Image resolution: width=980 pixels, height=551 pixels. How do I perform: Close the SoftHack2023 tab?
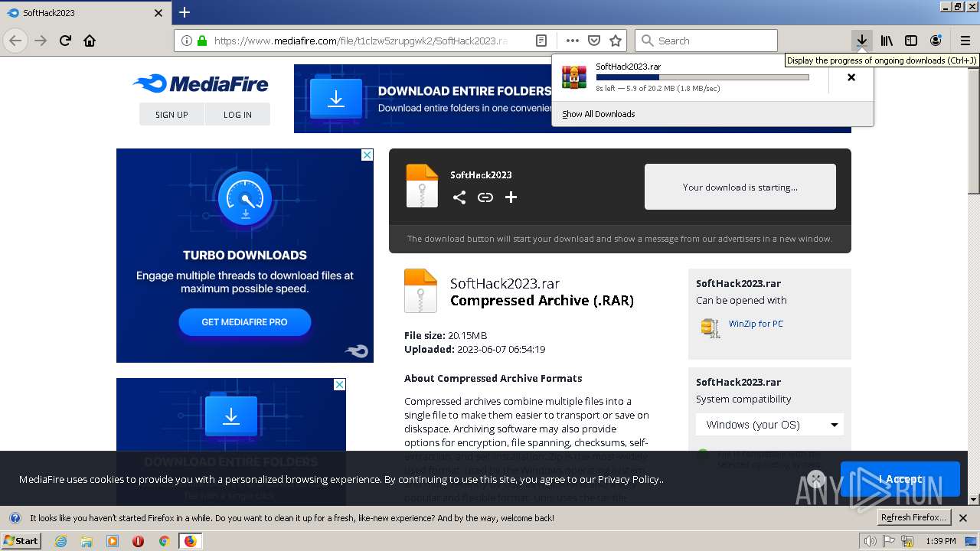(158, 13)
